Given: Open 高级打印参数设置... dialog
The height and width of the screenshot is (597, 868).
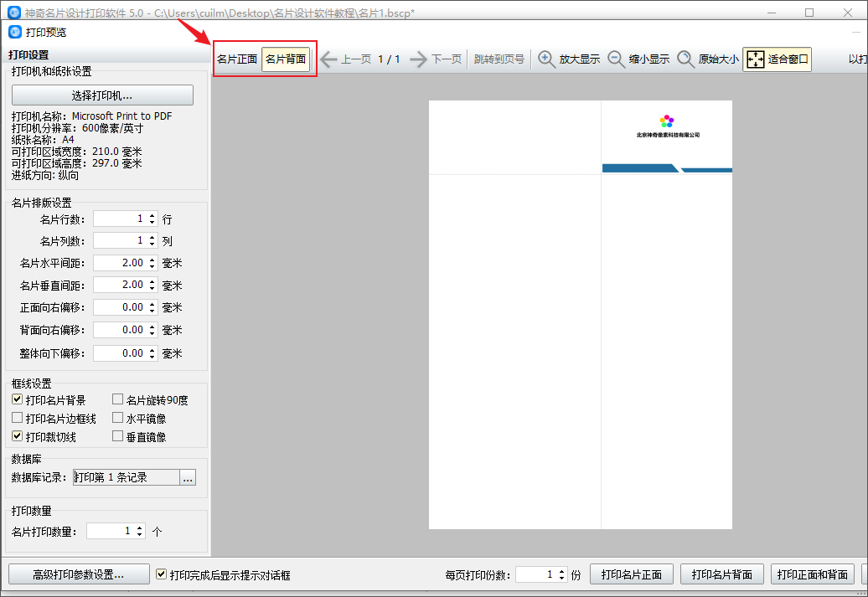Looking at the screenshot, I should click(79, 574).
